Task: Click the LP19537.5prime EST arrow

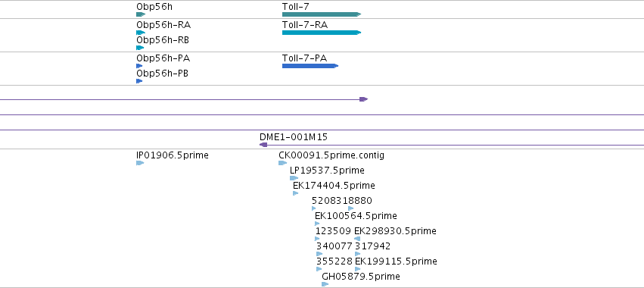Action: click(294, 178)
